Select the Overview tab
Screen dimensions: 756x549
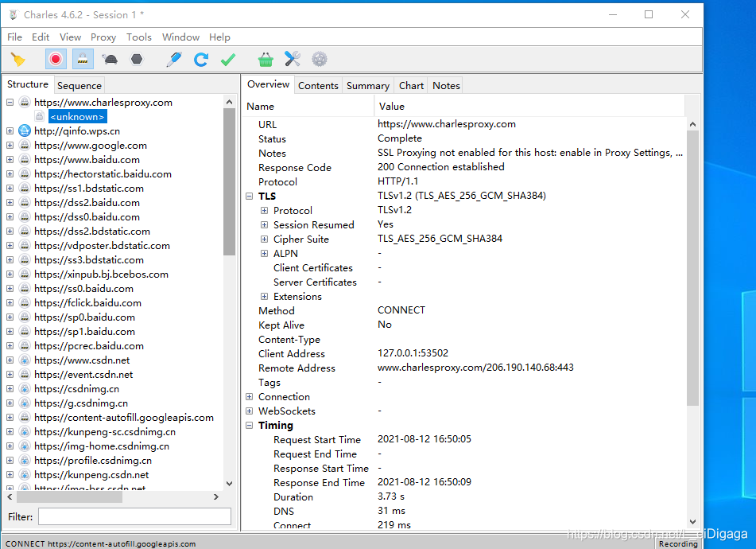268,84
